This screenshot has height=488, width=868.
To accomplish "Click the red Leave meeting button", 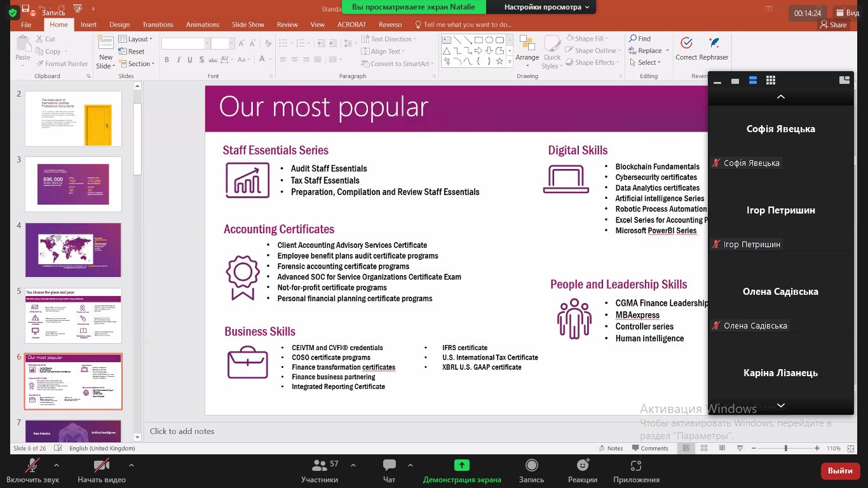I will point(840,471).
